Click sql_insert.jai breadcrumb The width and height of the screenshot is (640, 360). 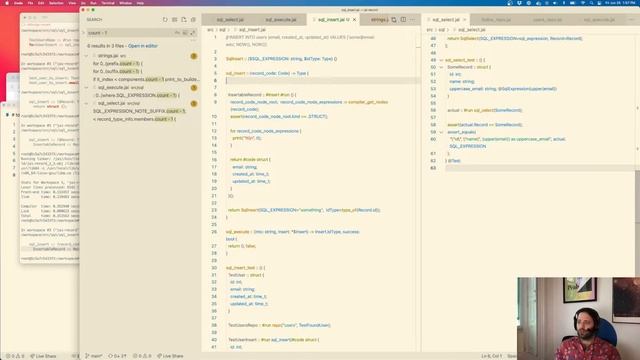tap(252, 30)
